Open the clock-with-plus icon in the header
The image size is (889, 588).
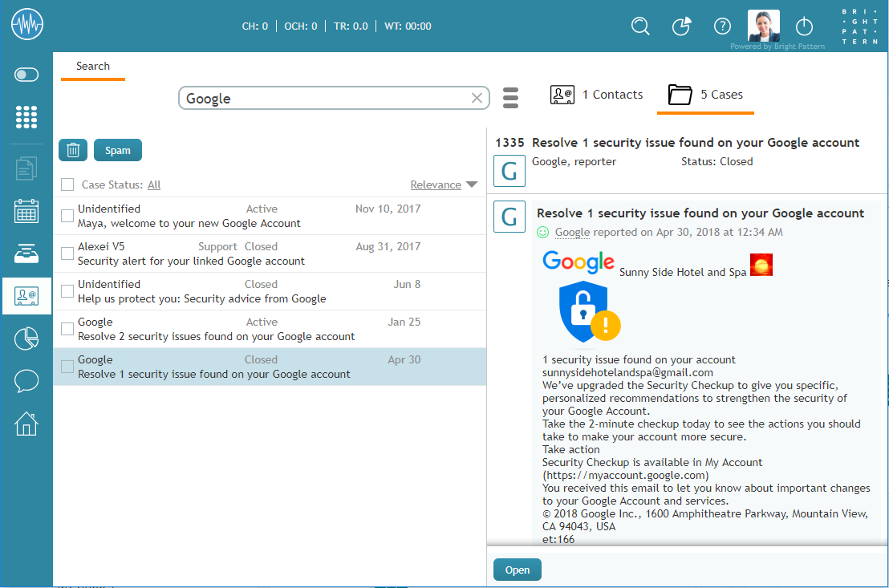tap(681, 26)
